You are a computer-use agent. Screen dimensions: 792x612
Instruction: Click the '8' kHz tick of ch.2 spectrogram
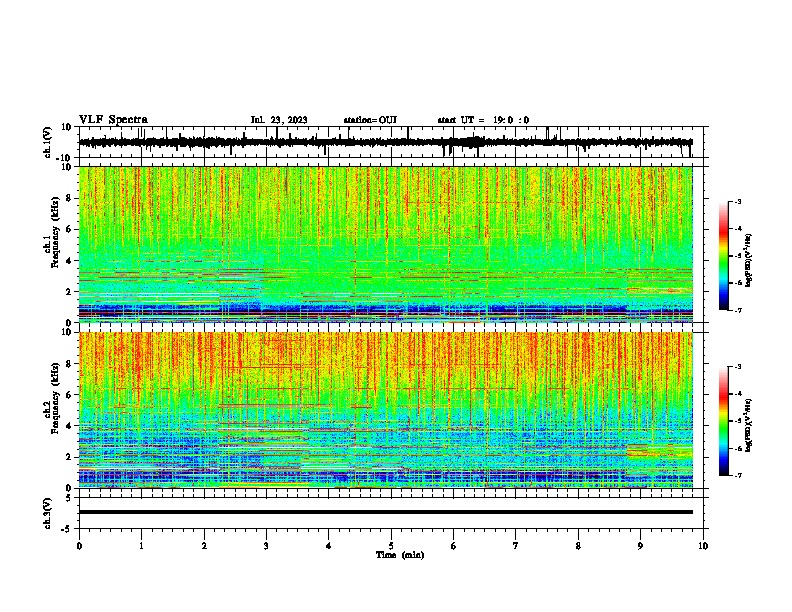(69, 364)
